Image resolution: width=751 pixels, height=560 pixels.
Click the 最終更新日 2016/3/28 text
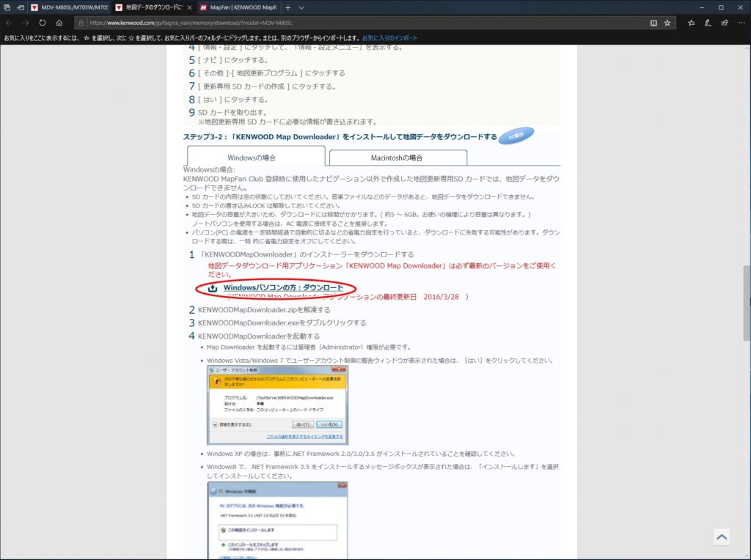422,297
